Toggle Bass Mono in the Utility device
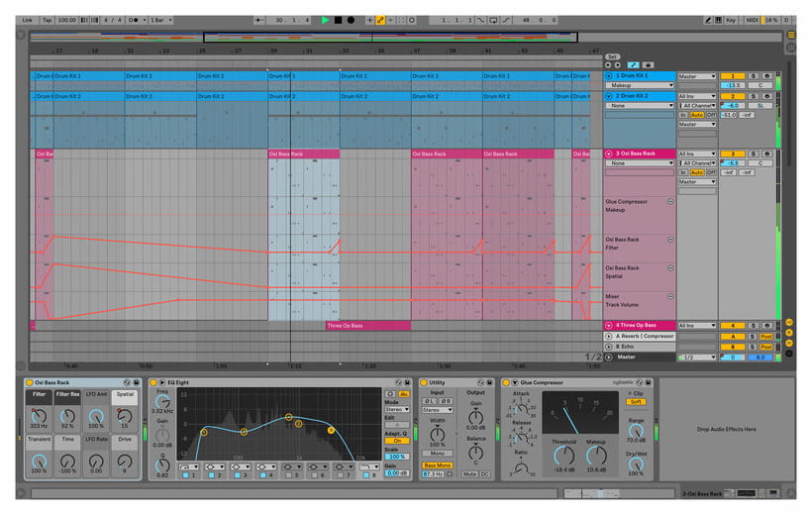 point(438,465)
